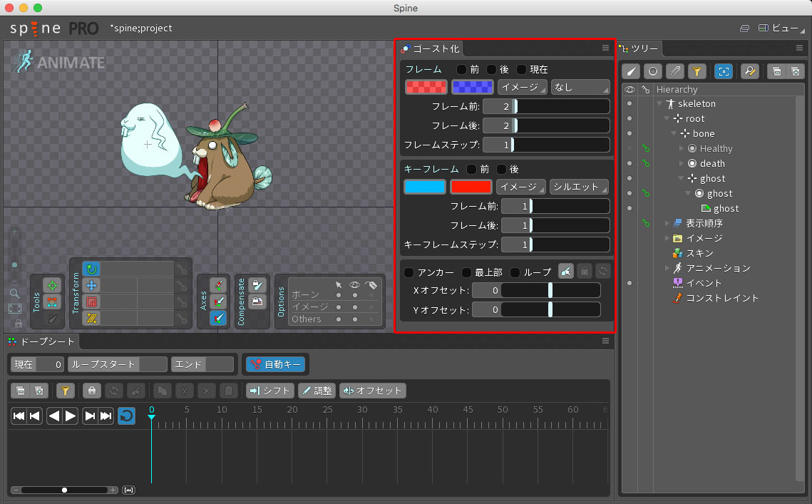Check the 最上部 option

pyautogui.click(x=466, y=272)
